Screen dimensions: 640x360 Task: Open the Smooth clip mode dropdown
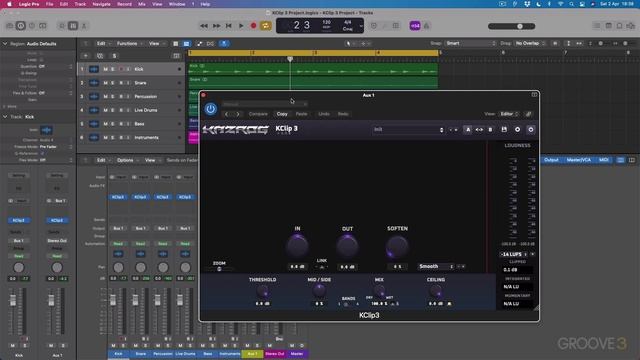coord(436,266)
